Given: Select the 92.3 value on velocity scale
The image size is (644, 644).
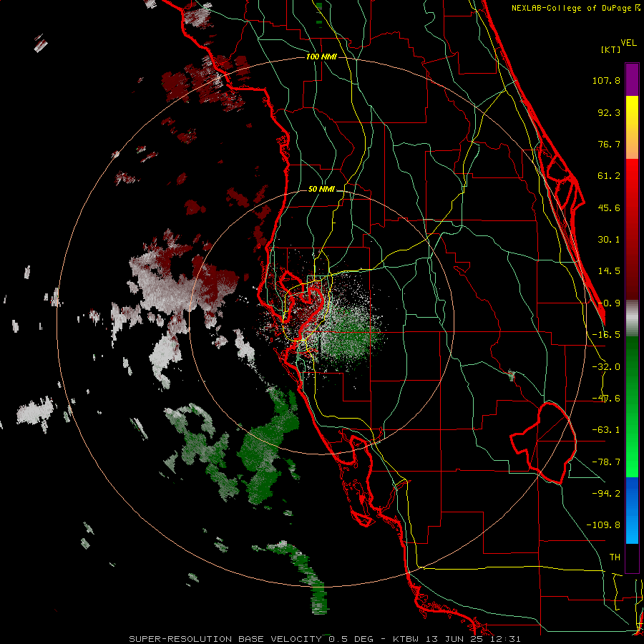Looking at the screenshot, I should 609,112.
